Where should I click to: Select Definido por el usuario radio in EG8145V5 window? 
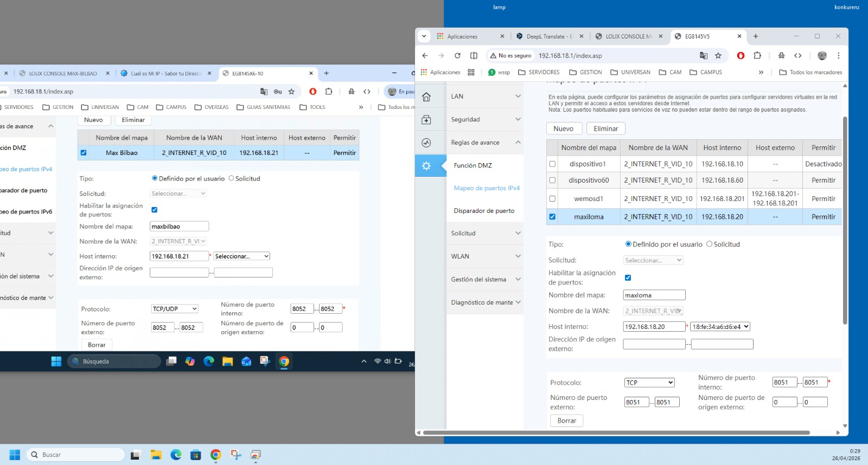[x=628, y=244]
